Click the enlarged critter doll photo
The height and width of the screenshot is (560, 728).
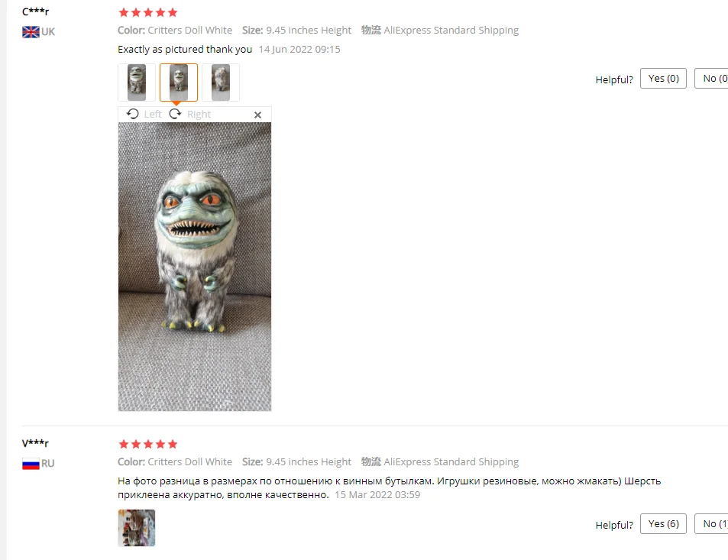[x=195, y=267]
